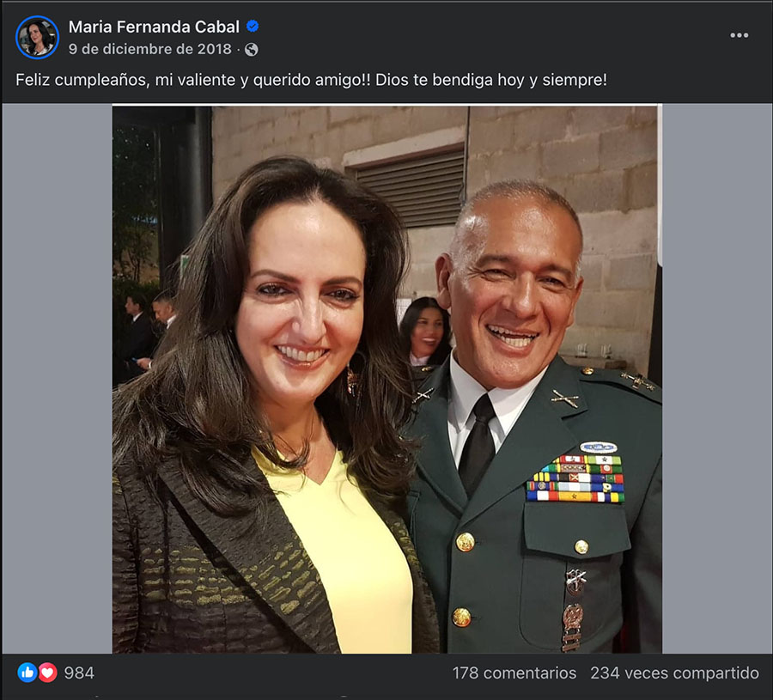Expand the 178 comentarios list

[x=514, y=673]
